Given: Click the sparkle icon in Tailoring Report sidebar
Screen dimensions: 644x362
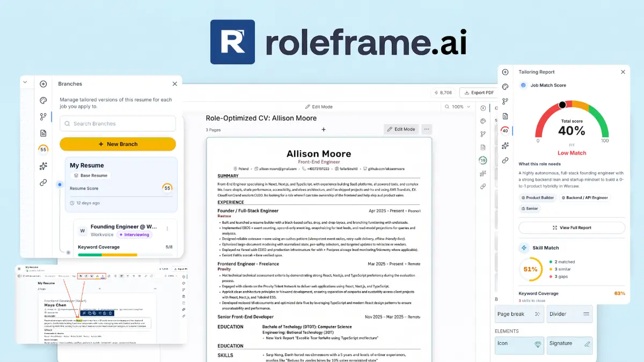Looking at the screenshot, I should pyautogui.click(x=505, y=145).
